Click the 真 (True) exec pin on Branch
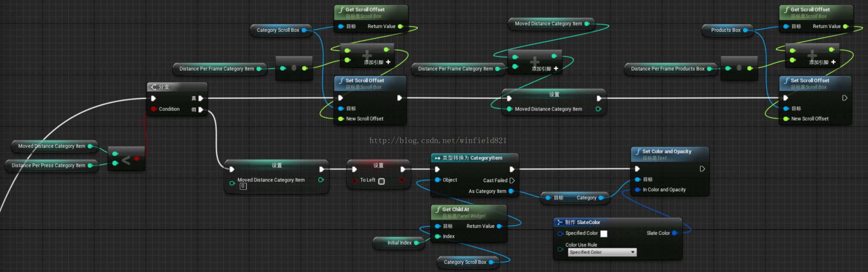The height and width of the screenshot is (272, 868). click(x=201, y=98)
